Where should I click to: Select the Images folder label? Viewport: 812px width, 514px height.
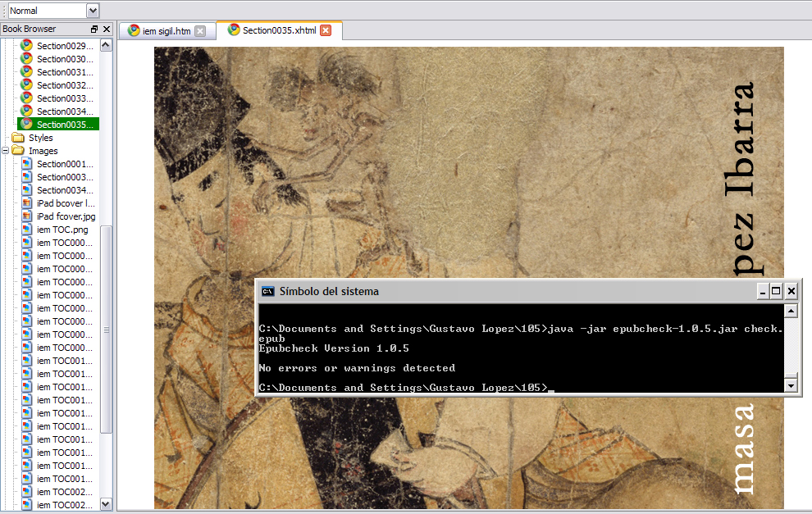(x=43, y=151)
